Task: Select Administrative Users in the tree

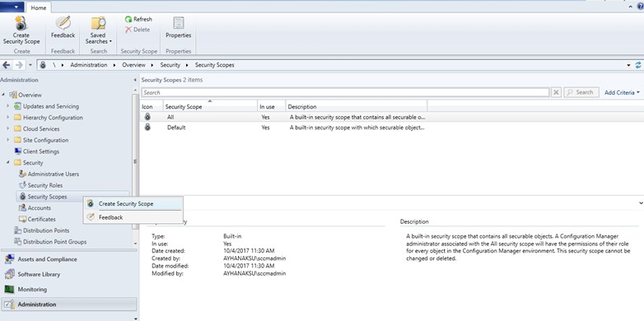Action: (49, 174)
